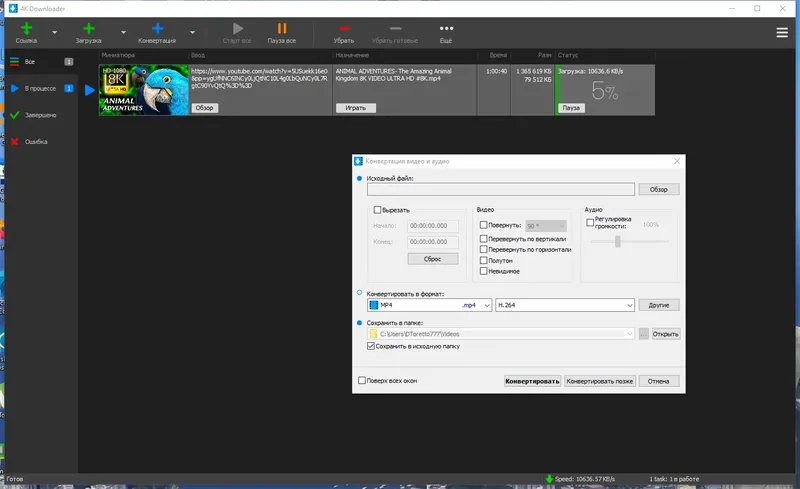Pause all downloads with Пауза все
The height and width of the screenshot is (489, 800).
coord(282,33)
